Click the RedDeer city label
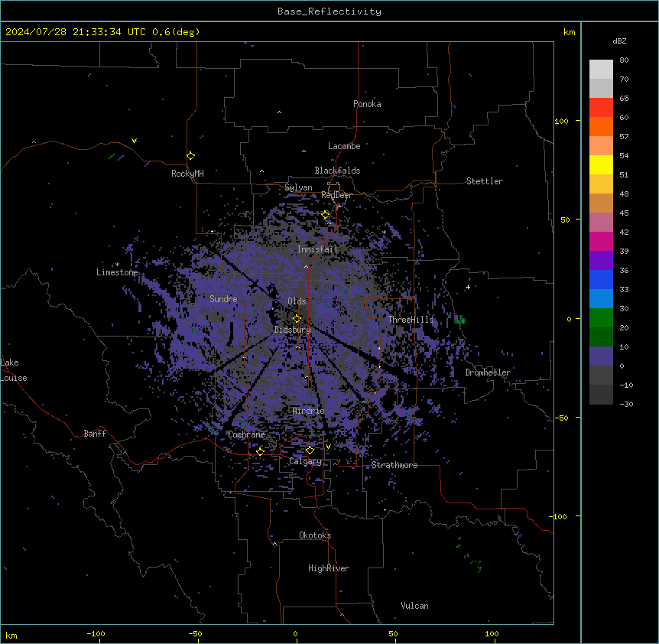This screenshot has height=644, width=659. [x=336, y=195]
